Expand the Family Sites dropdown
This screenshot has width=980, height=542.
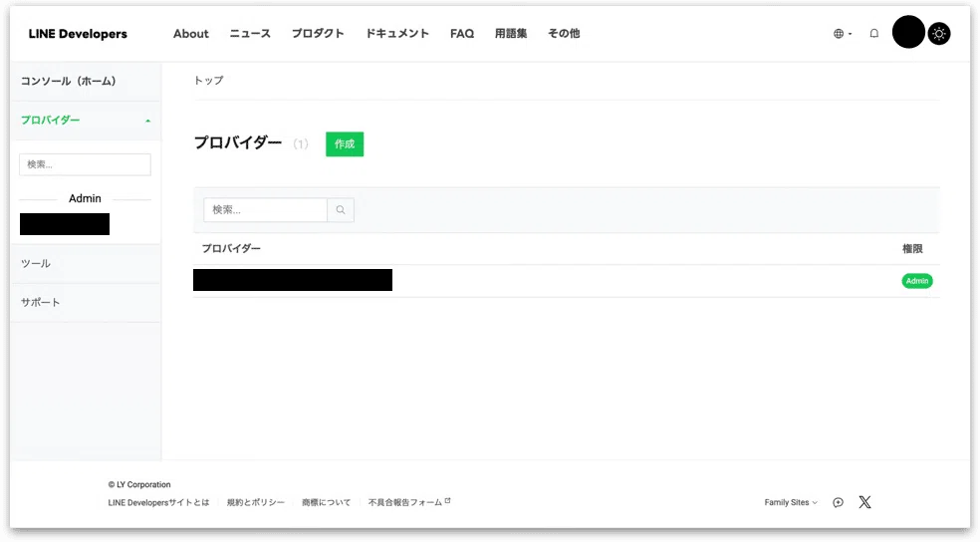click(791, 502)
